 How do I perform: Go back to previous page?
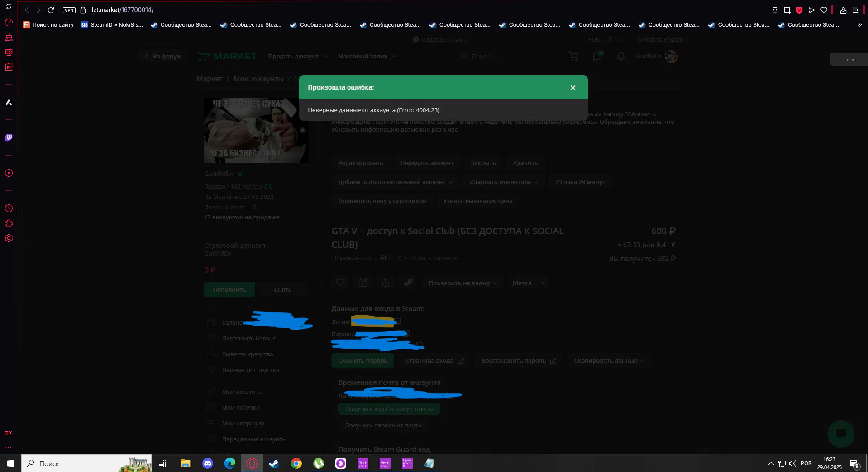click(x=27, y=10)
